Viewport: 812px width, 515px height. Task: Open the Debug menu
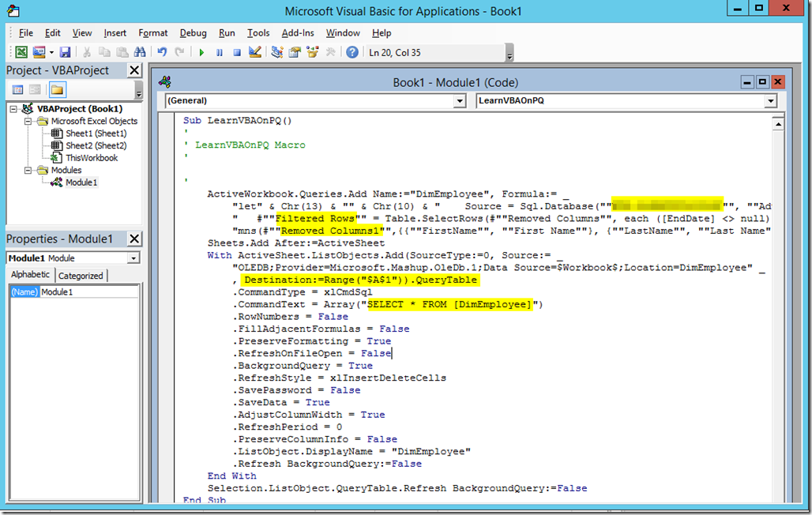(194, 33)
